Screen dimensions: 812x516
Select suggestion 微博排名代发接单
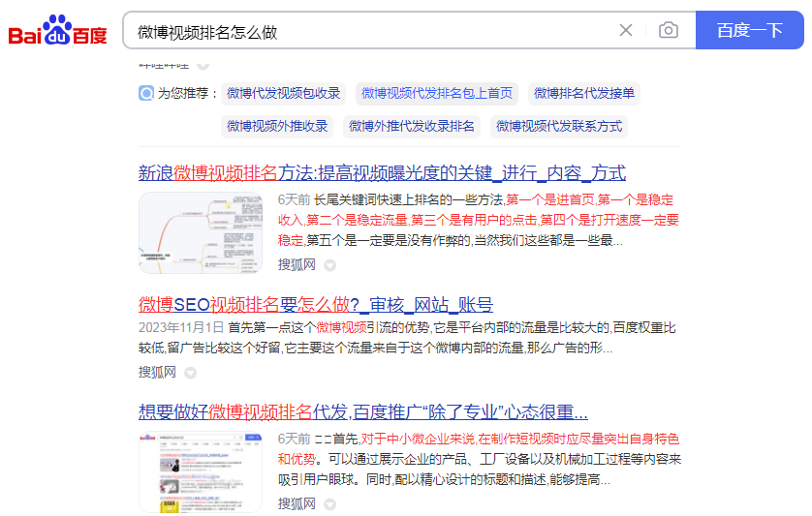(584, 94)
